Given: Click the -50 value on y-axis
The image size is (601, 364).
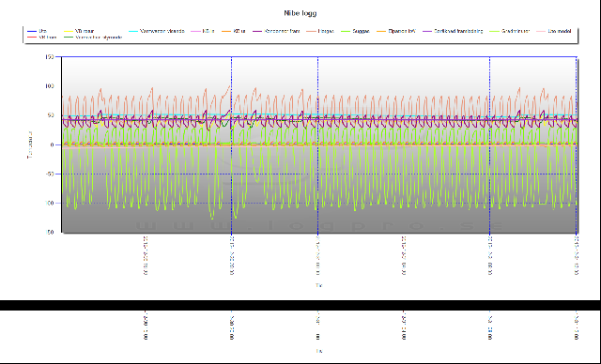Looking at the screenshot, I should coord(50,174).
